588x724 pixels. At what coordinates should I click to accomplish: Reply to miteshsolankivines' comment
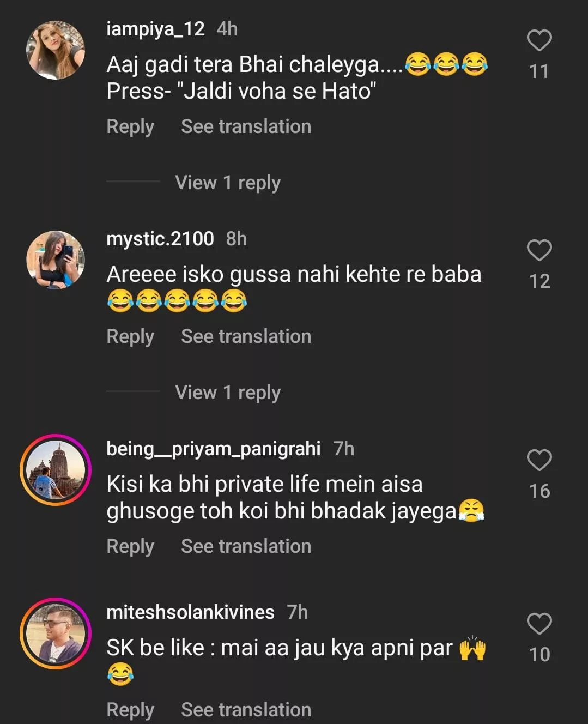130,710
